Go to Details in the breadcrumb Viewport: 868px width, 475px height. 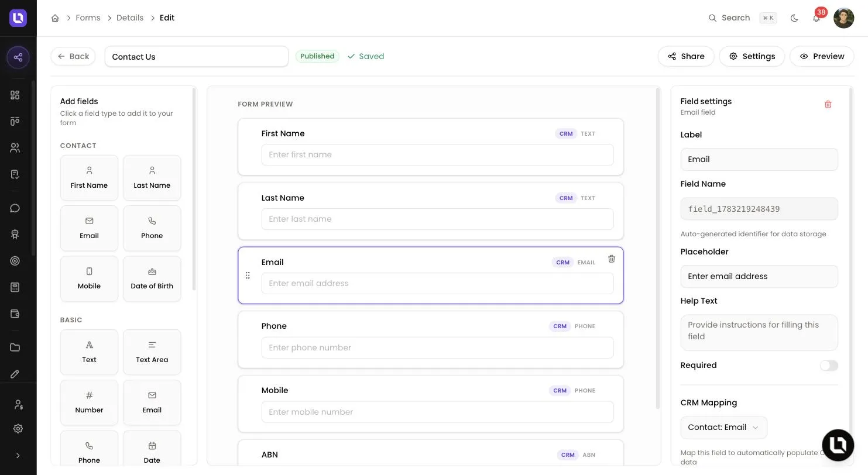pyautogui.click(x=130, y=18)
